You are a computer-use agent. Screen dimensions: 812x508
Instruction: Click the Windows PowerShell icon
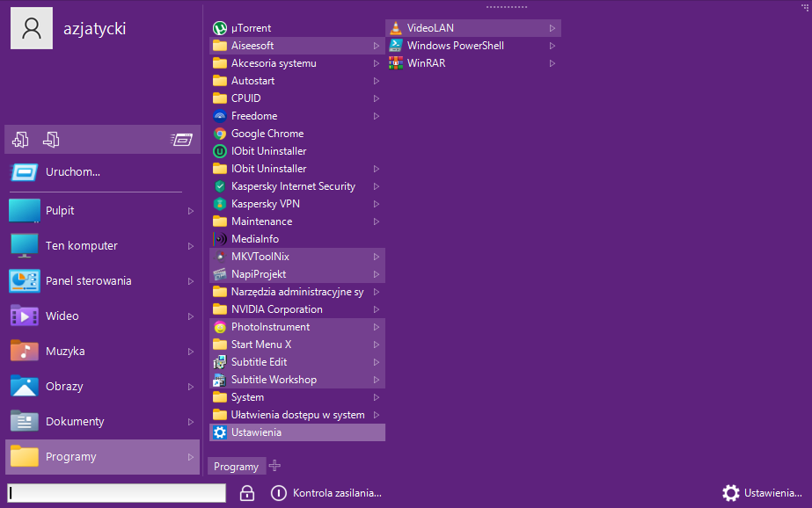[396, 46]
